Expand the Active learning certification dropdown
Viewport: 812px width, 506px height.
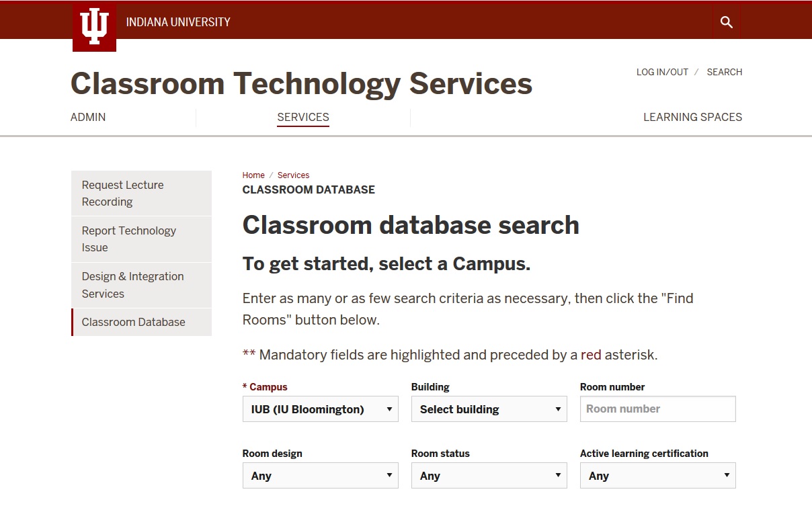pyautogui.click(x=657, y=476)
